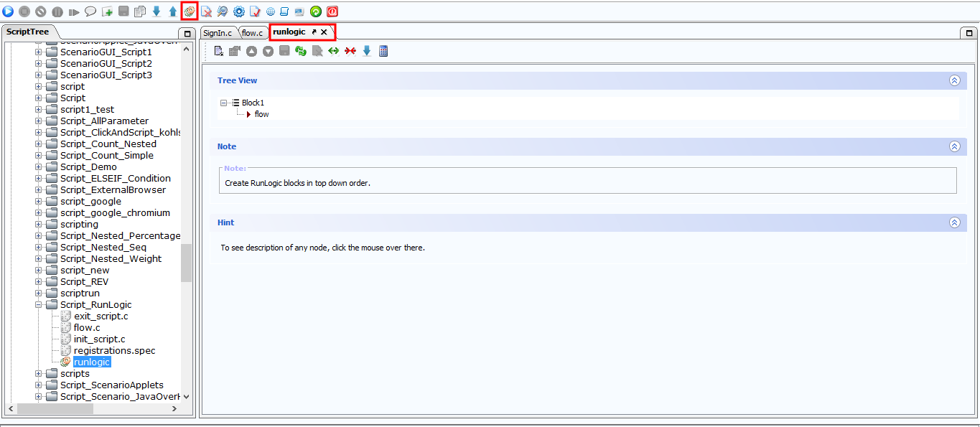Click the gray Stop square icon
Viewport: 980px width, 427px height.
[x=24, y=11]
